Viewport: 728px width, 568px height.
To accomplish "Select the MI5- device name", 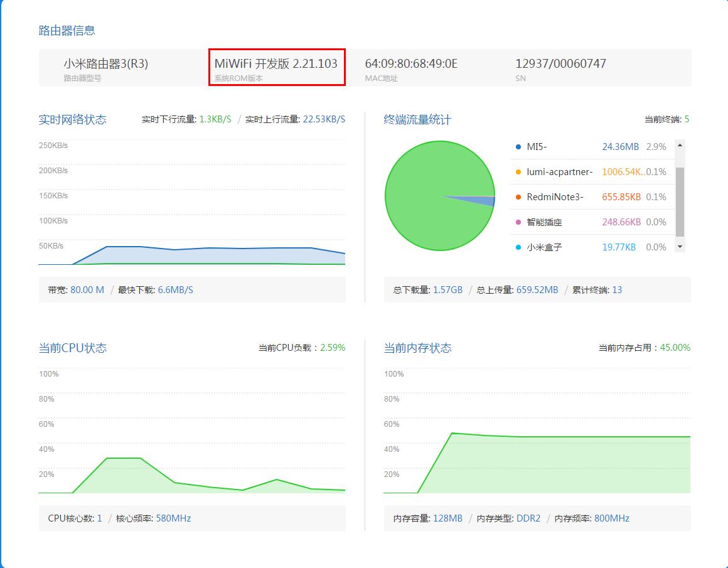I will [x=537, y=147].
